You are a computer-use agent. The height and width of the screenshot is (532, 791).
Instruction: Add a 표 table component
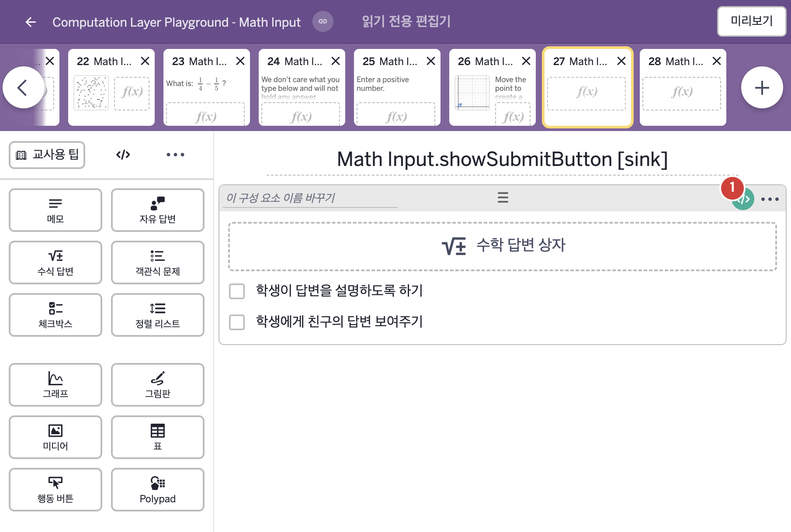pos(158,437)
